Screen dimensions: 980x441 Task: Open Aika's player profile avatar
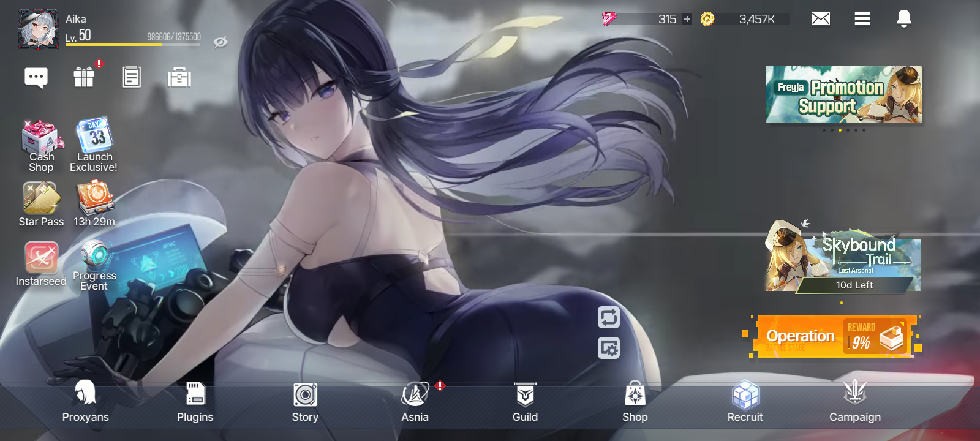click(x=38, y=29)
